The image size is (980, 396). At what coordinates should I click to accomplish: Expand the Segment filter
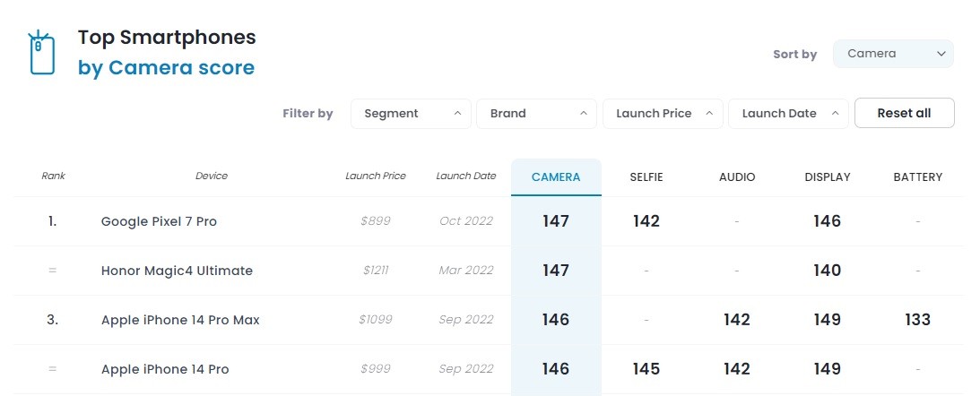tap(411, 114)
